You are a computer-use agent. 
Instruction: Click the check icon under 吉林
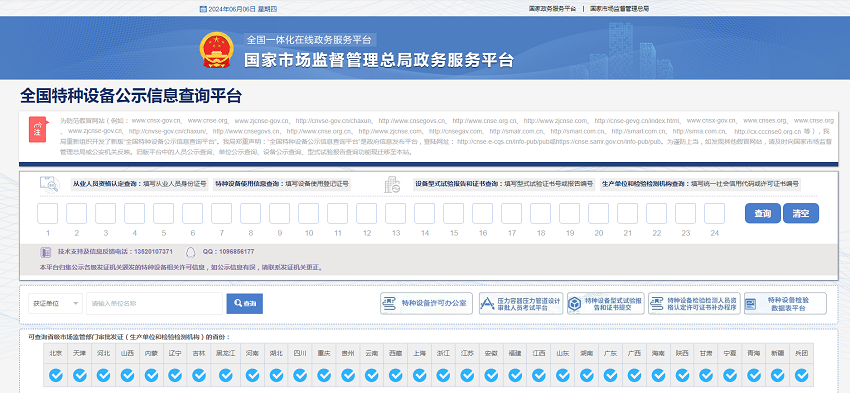(199, 375)
